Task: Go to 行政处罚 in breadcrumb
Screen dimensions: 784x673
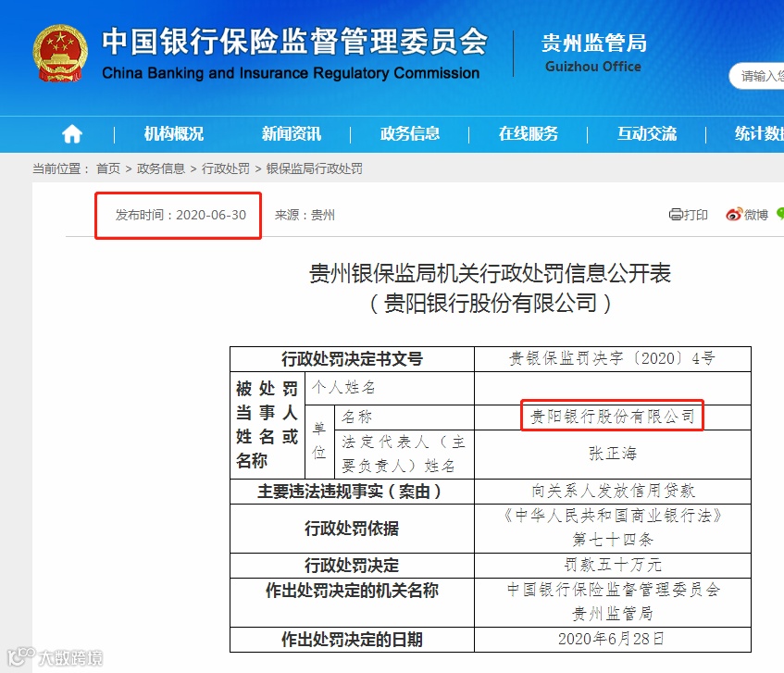Action: click(x=226, y=169)
